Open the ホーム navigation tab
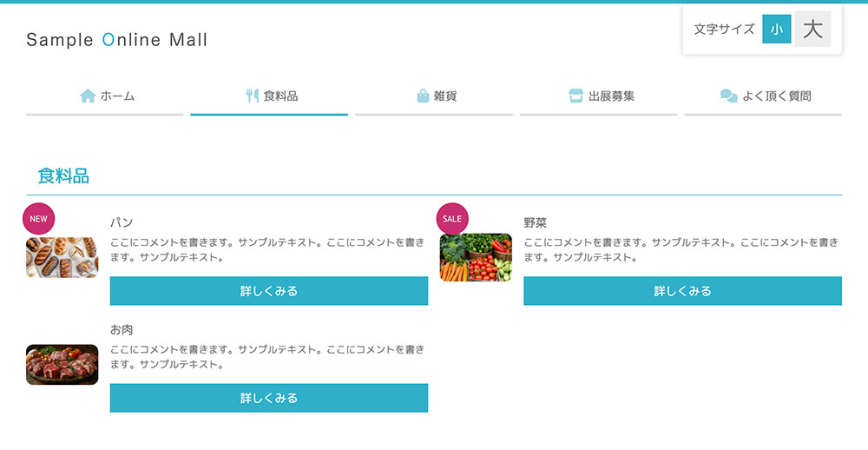This screenshot has height=450, width=868. click(x=105, y=98)
